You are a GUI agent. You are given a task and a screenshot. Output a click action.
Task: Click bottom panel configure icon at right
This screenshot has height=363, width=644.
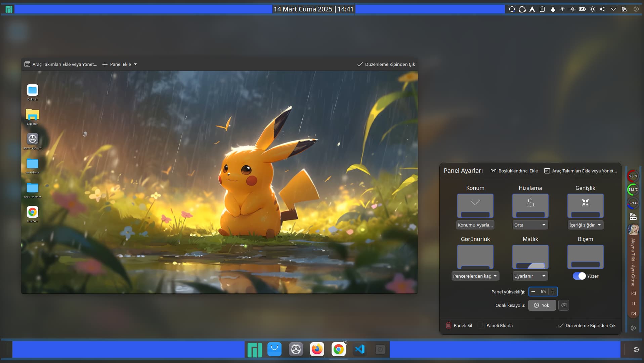[x=636, y=350]
